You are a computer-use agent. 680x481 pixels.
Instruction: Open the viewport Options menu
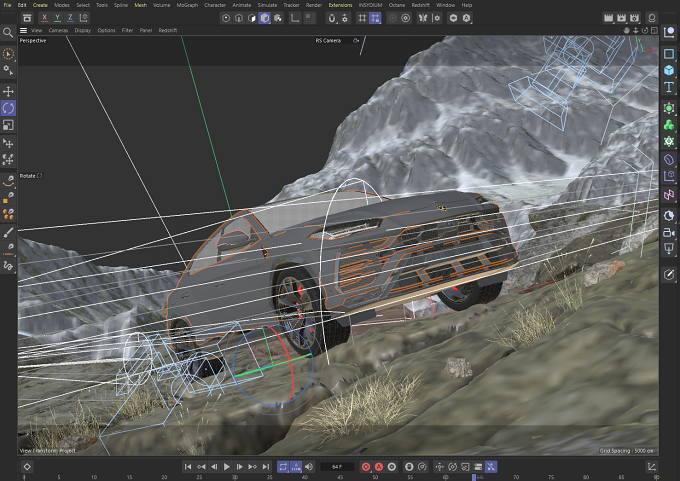tap(106, 30)
